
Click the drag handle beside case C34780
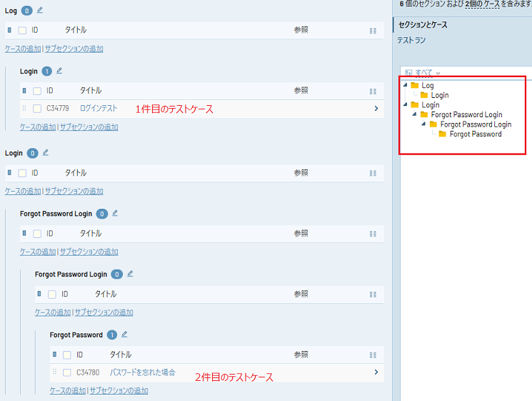click(x=54, y=372)
